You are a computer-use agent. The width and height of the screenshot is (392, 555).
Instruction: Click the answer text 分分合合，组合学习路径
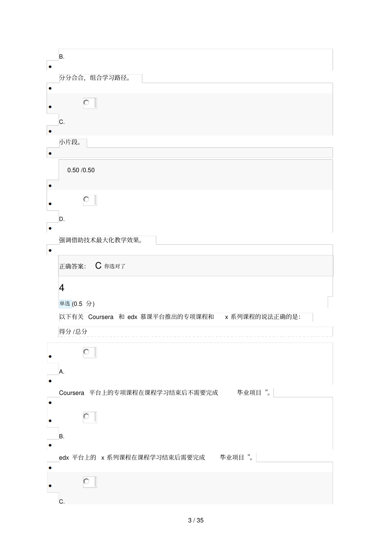(95, 78)
